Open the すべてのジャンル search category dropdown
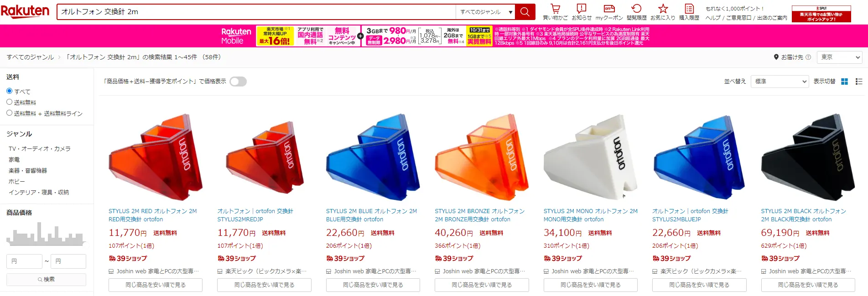868x296 pixels. tap(485, 12)
